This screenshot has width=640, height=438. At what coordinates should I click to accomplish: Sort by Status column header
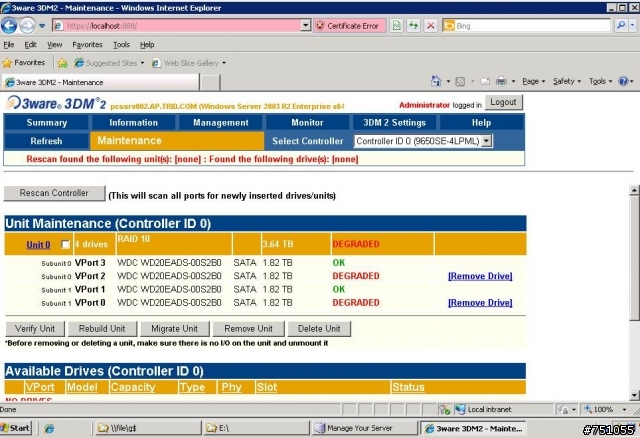(408, 387)
